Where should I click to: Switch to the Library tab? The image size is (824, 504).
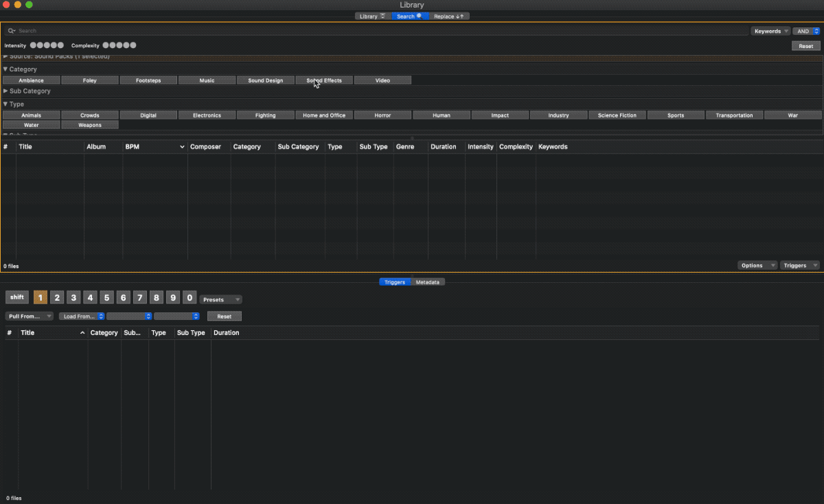373,16
